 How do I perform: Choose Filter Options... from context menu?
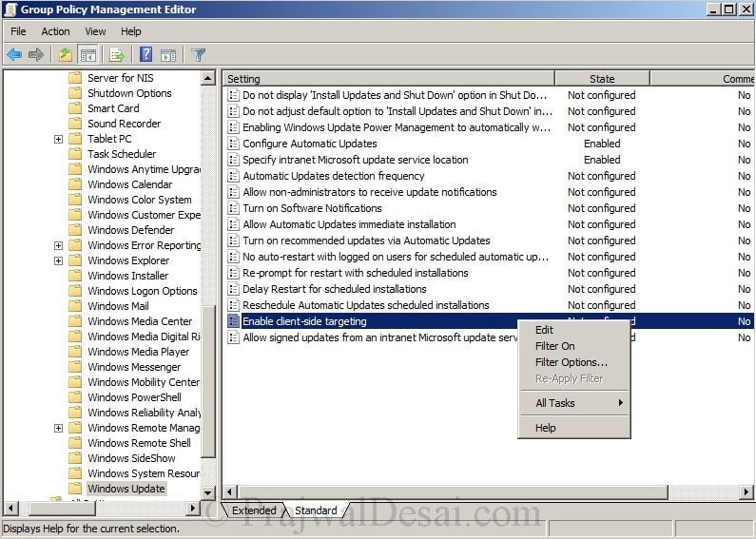tap(573, 362)
